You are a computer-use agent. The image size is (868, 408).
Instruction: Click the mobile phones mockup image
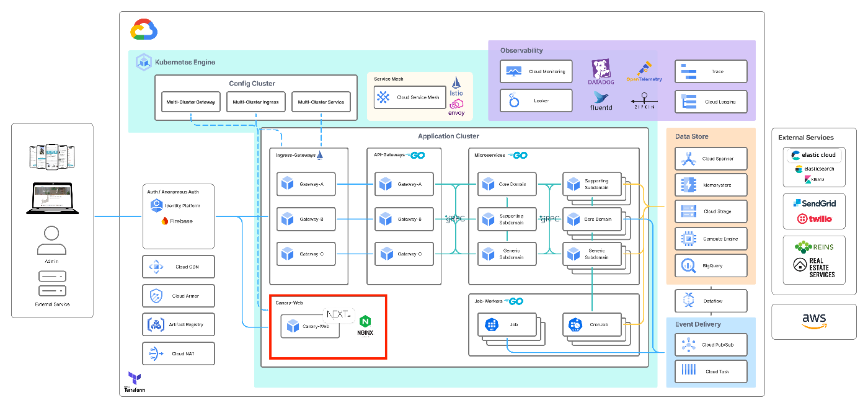point(52,157)
